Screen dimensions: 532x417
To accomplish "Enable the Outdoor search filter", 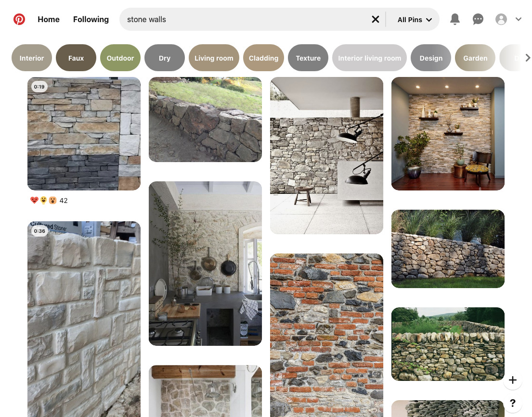I will pyautogui.click(x=120, y=58).
